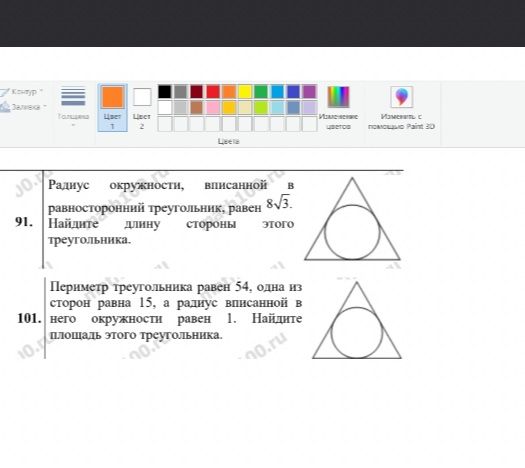Click the Заливка fill bucket icon

(5, 107)
